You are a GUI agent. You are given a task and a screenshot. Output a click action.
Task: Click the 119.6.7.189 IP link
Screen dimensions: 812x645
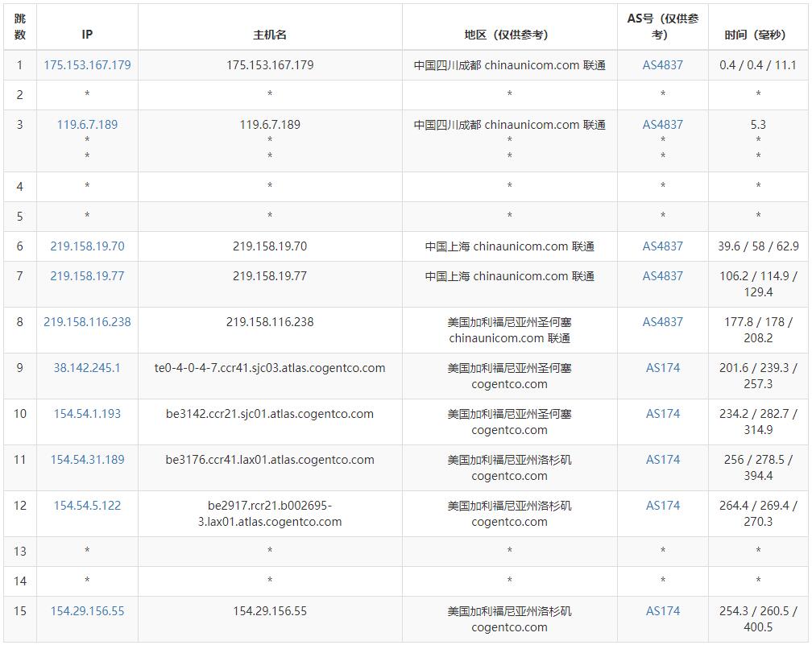[x=86, y=124]
